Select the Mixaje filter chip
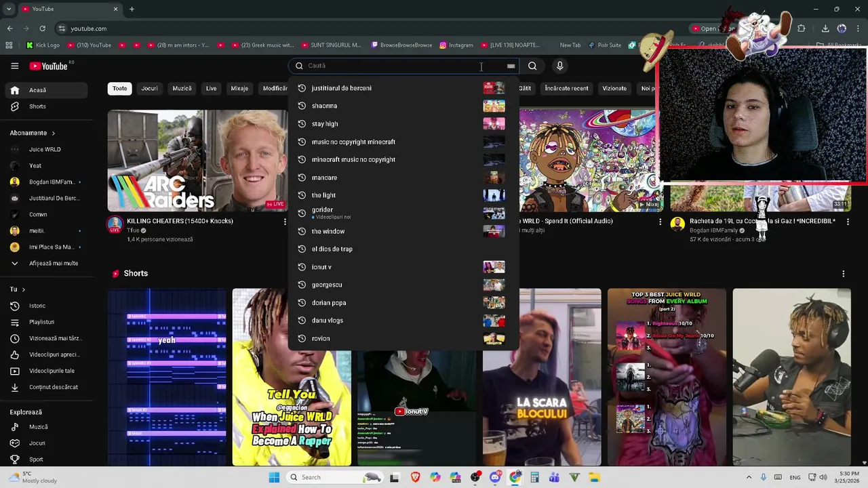868x488 pixels. pyautogui.click(x=239, y=89)
